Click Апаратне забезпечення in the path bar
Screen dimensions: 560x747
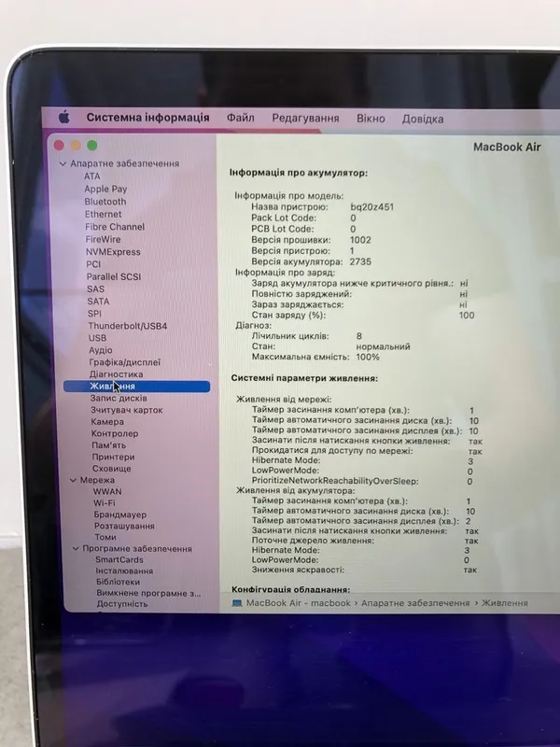coord(415,603)
